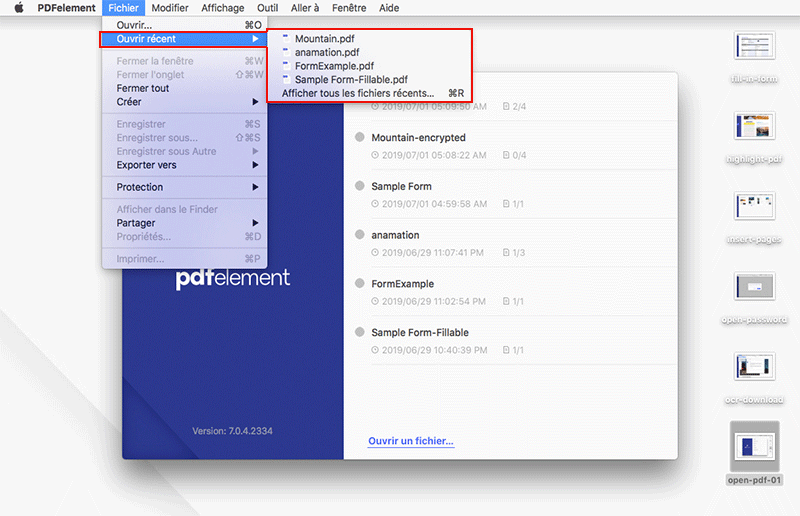The height and width of the screenshot is (516, 800).
Task: Expand the Partager submenu arrow
Action: (x=255, y=223)
